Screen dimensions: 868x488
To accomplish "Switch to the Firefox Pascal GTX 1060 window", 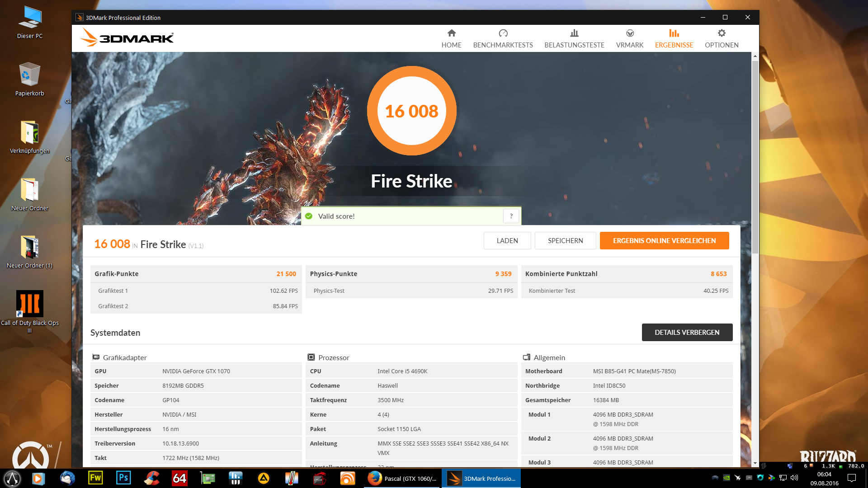I will 402,479.
